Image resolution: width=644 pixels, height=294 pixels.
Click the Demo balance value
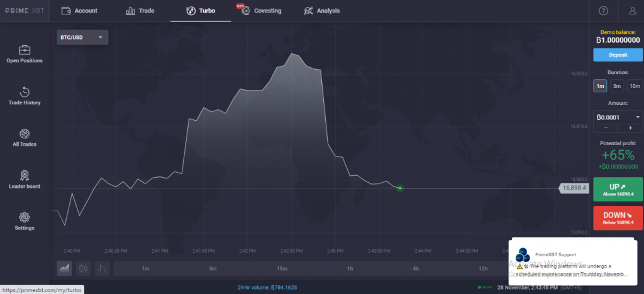618,40
